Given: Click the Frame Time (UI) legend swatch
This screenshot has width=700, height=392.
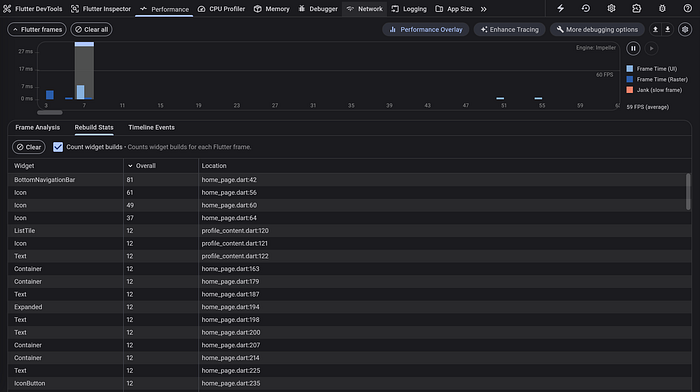Looking at the screenshot, I should pyautogui.click(x=629, y=69).
